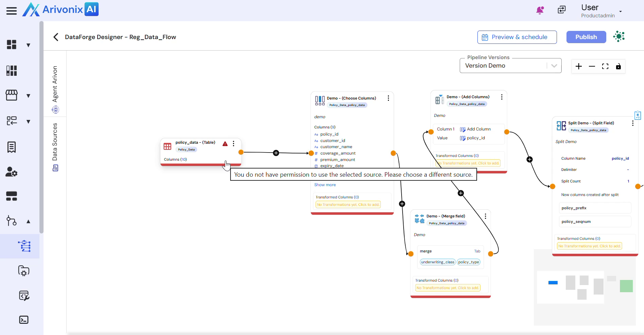The width and height of the screenshot is (644, 335).
Task: Zoom out on the pipeline canvas
Action: coord(592,66)
